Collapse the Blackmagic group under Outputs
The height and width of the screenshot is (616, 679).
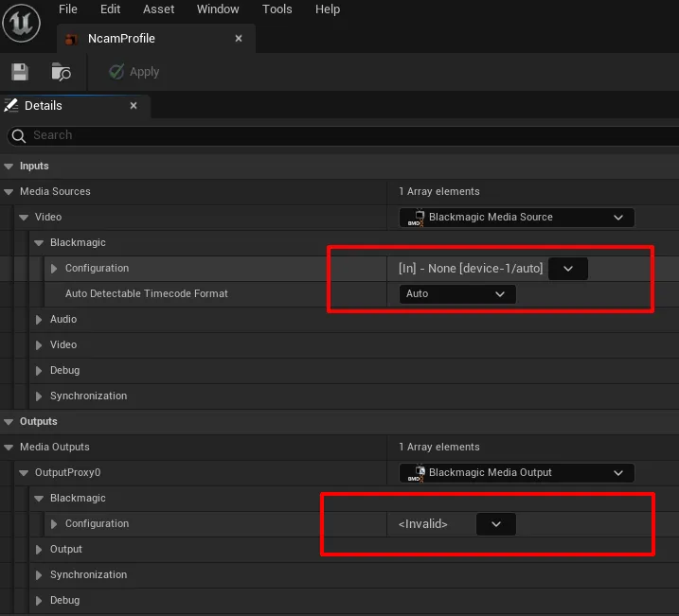39,499
